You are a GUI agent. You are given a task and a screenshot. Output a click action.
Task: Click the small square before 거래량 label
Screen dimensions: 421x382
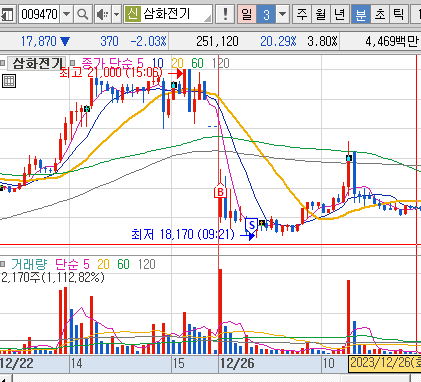click(2, 264)
